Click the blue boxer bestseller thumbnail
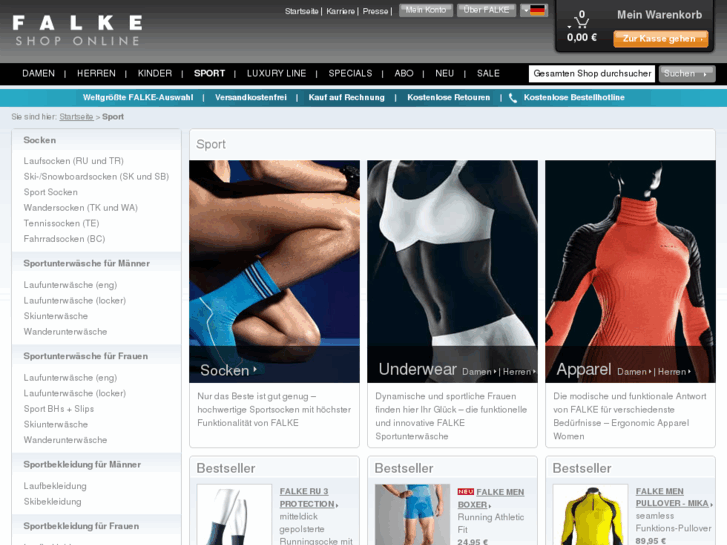The height and width of the screenshot is (545, 727). [412, 515]
